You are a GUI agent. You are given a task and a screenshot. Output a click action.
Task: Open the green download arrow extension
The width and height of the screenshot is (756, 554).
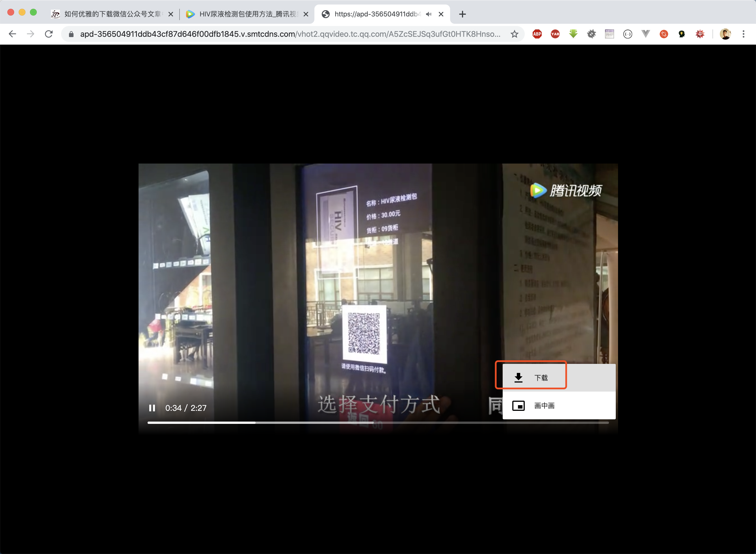pos(573,34)
